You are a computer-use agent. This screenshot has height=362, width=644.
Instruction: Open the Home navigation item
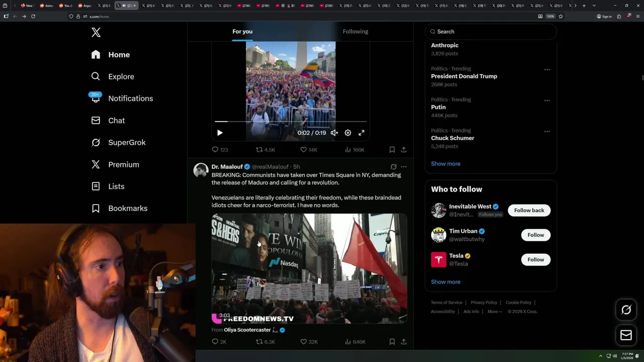(110, 55)
